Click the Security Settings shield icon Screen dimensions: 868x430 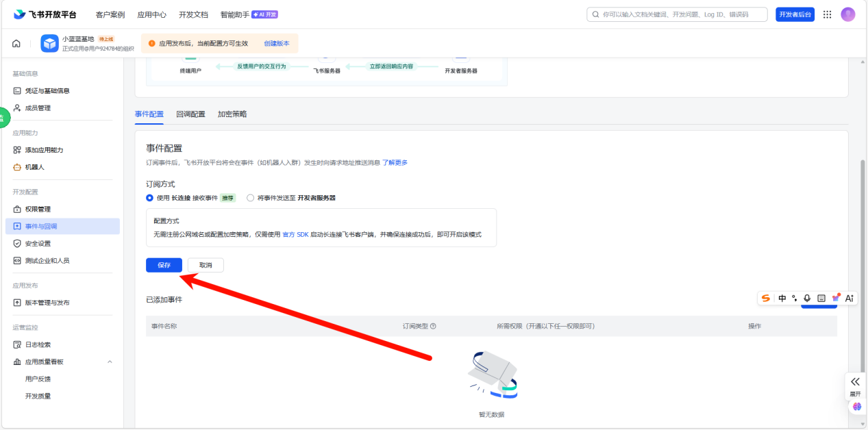click(x=17, y=243)
